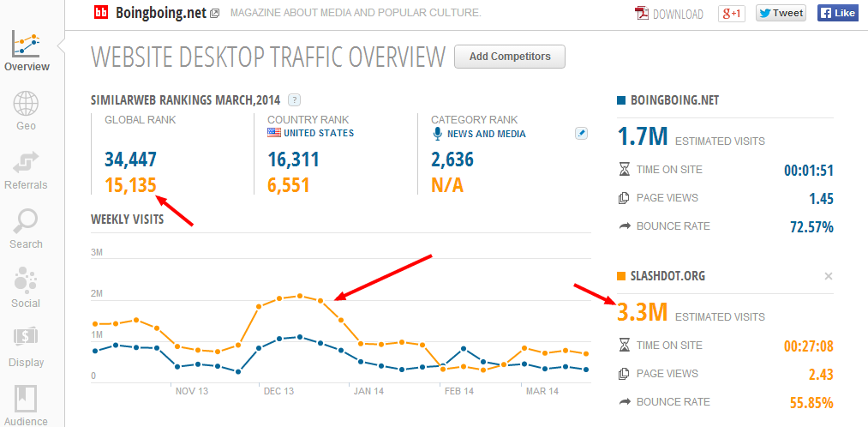Click the edit pencil icon for category rank
Screen dimensions: 868x427
coord(581,134)
